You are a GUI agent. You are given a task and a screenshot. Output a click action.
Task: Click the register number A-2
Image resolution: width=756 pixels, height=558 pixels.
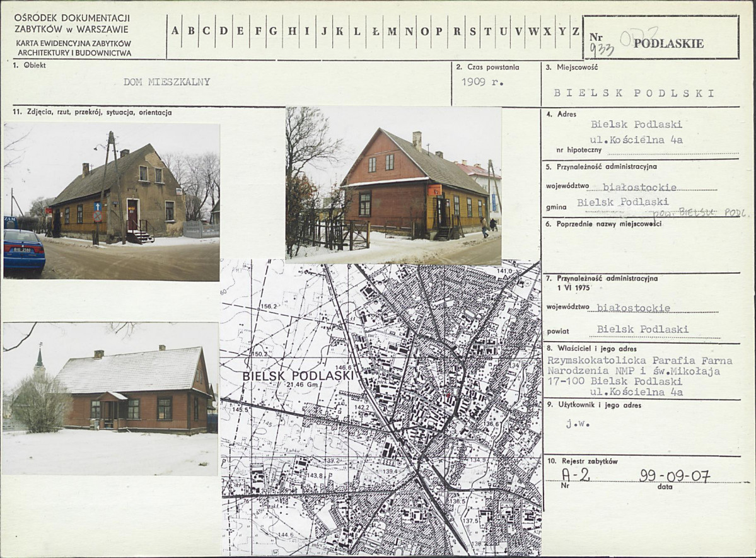[576, 475]
